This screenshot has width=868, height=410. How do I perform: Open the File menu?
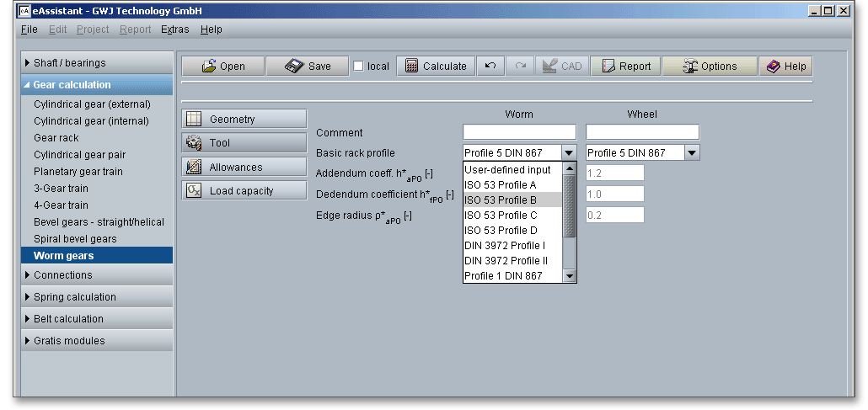pos(29,29)
